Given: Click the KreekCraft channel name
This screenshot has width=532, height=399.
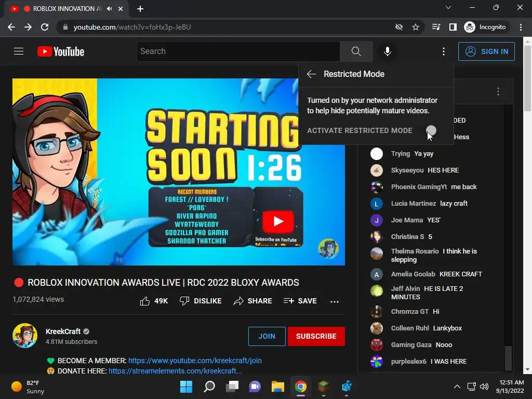Looking at the screenshot, I should pos(63,331).
